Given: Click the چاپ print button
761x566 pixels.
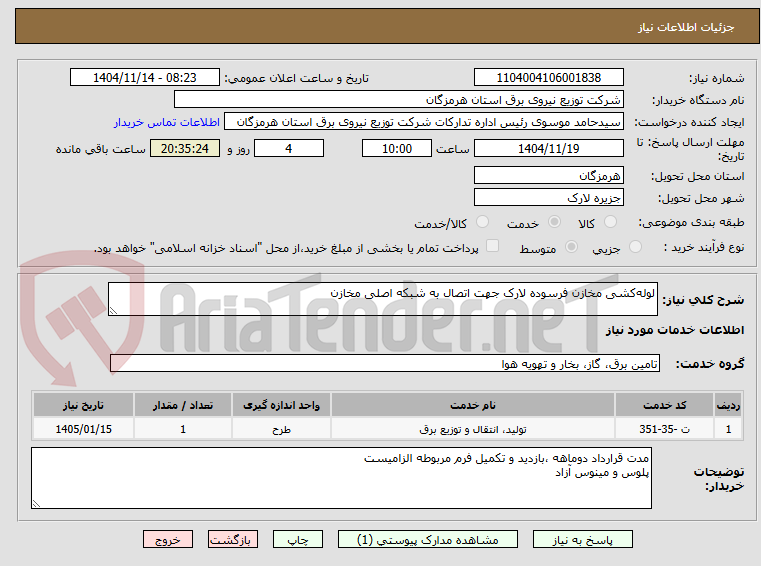Looking at the screenshot, I should tap(298, 539).
